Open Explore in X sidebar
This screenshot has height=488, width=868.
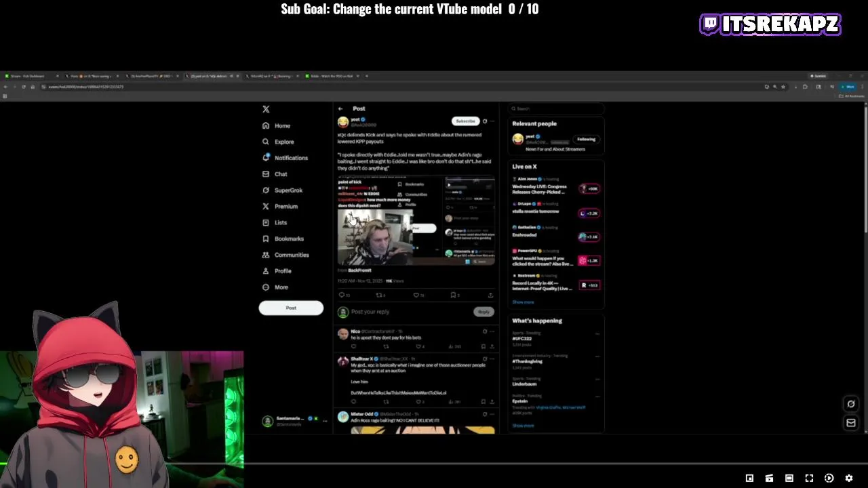point(278,142)
